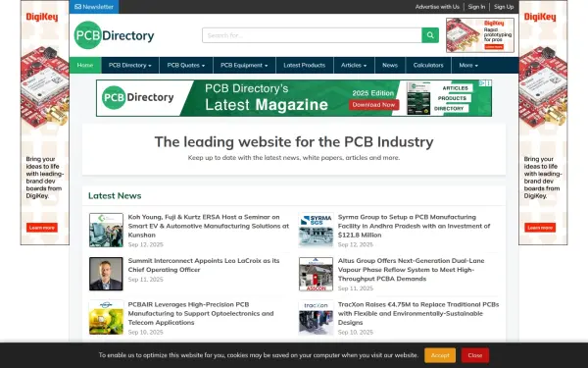
Task: Read Altus Group Vapour Phase Reflow article
Action: 411,270
